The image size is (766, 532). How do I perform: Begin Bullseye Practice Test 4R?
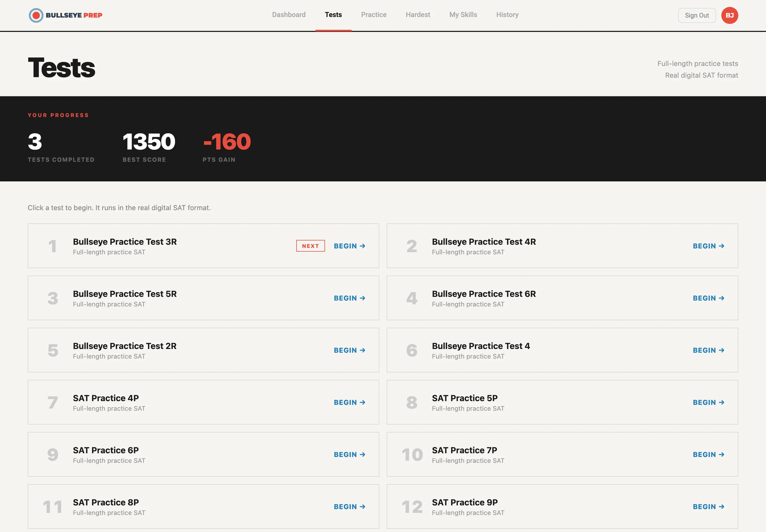pyautogui.click(x=709, y=246)
